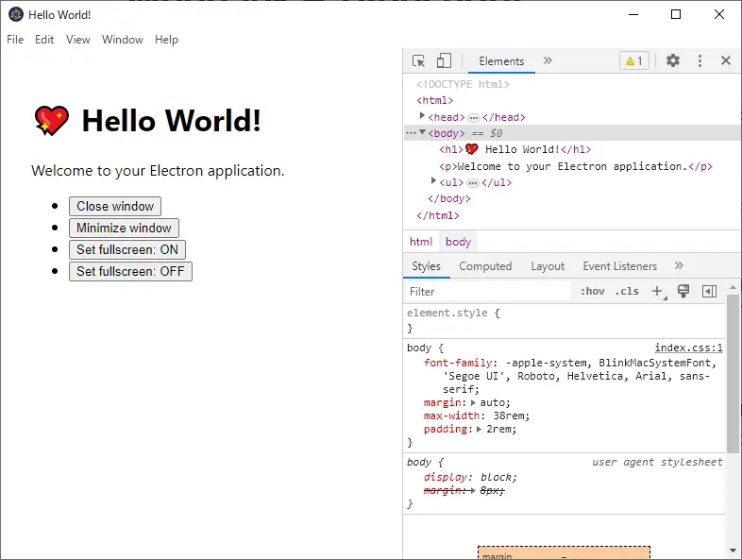Image resolution: width=742 pixels, height=560 pixels.
Task: Expand margin shorthand triangle in body rule
Action: [473, 403]
